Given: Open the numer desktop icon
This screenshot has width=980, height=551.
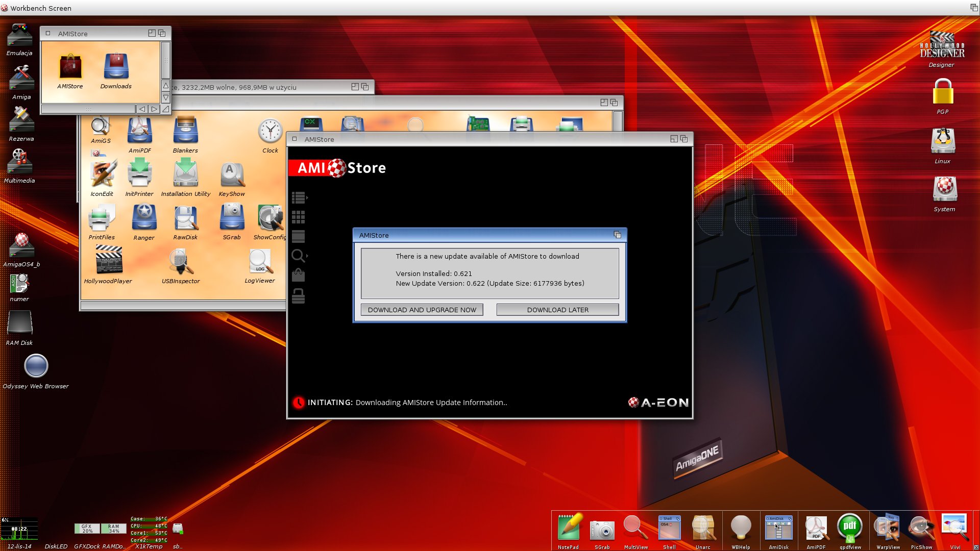Looking at the screenshot, I should tap(19, 288).
